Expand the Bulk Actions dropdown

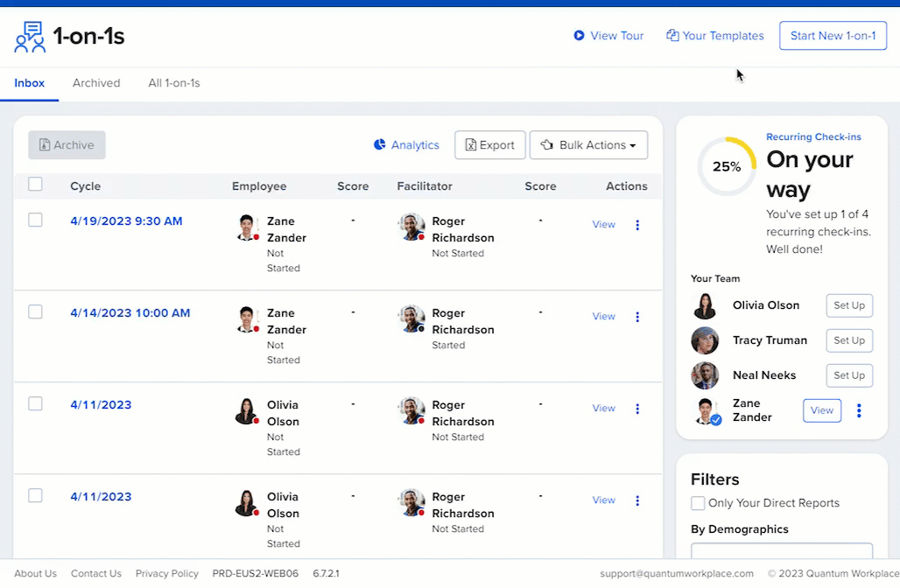[588, 145]
